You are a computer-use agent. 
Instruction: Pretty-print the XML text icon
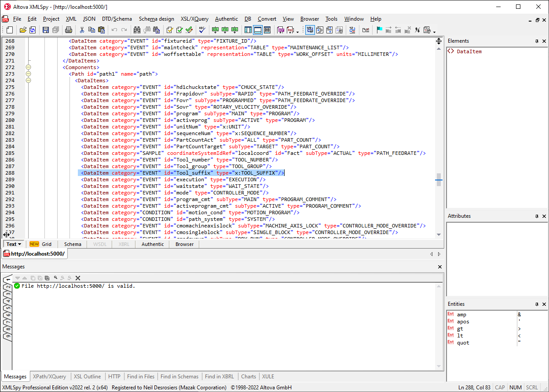319,30
